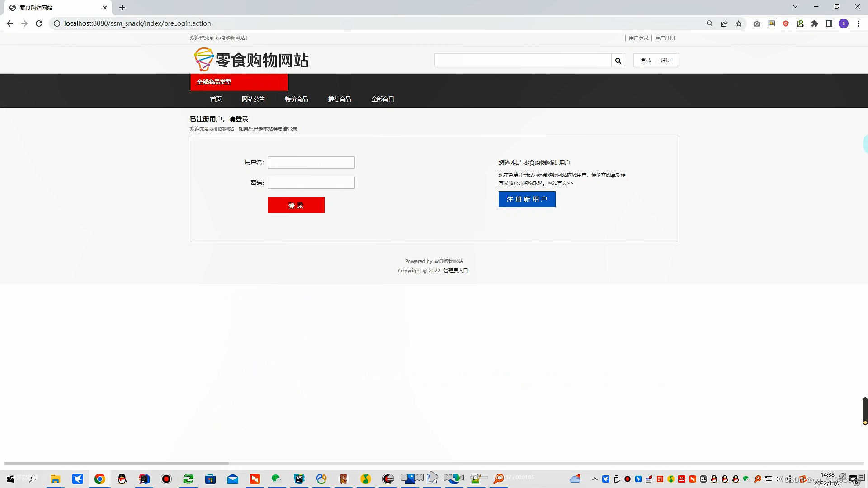Expand hidden tray icons with the chevron
This screenshot has height=488, width=868.
tap(594, 479)
